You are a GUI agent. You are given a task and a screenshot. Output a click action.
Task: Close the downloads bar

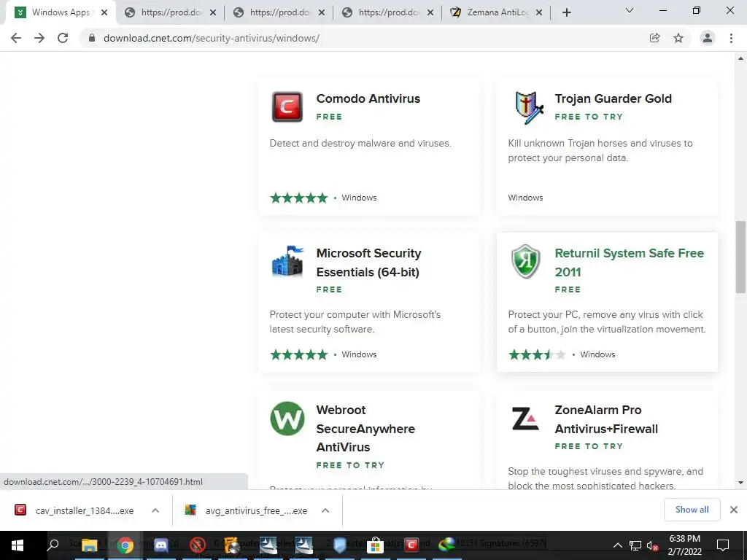[734, 510]
